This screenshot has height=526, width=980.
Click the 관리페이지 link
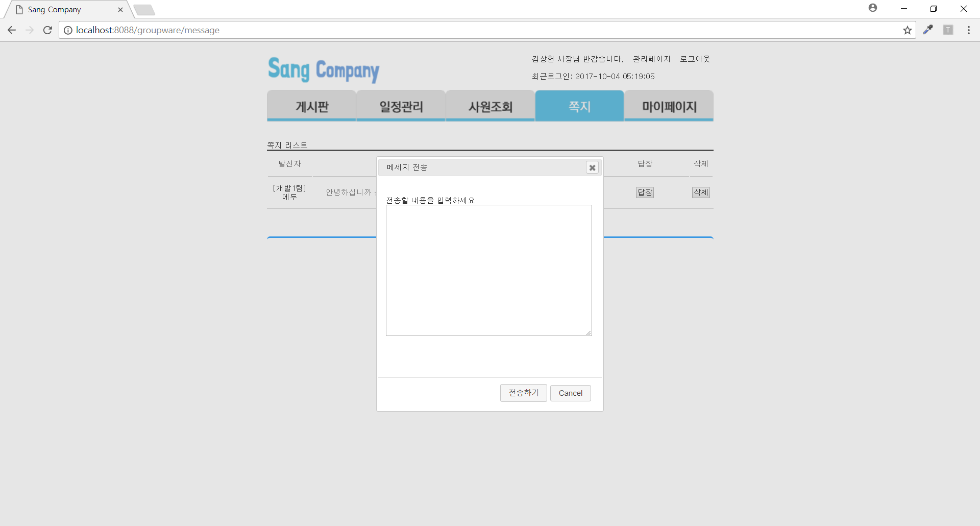pyautogui.click(x=651, y=59)
